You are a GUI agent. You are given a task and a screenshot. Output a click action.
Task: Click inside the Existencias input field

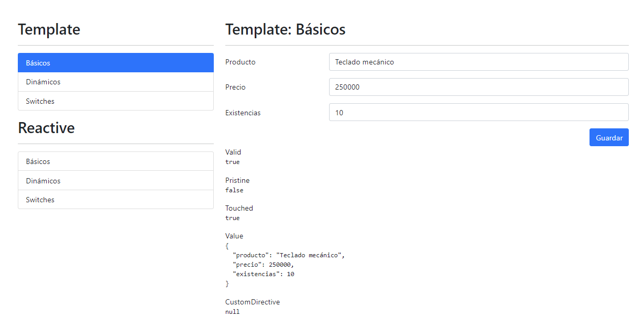(x=478, y=112)
